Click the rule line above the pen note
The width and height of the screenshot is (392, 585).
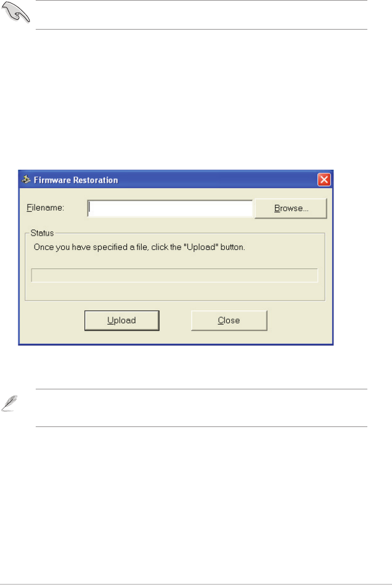(202, 389)
